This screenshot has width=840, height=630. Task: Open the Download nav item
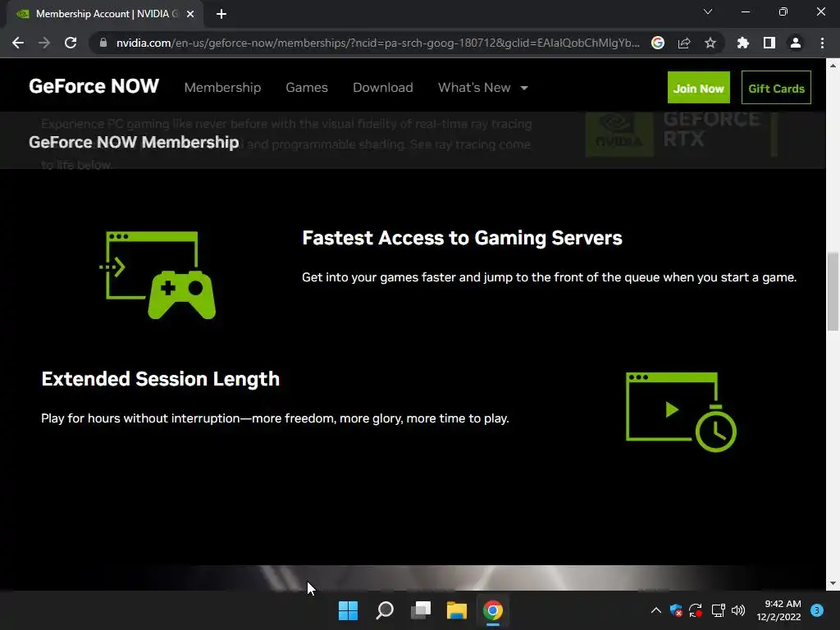(x=382, y=87)
